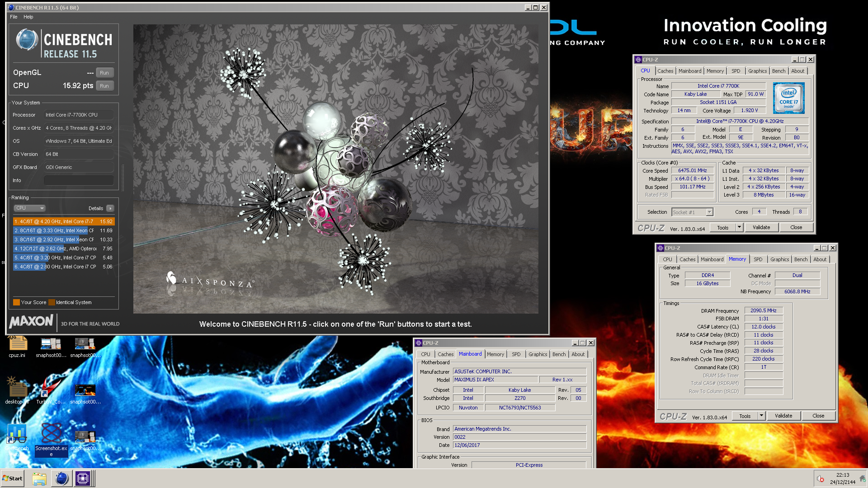Open the taskbar clock showing 22:13
This screenshot has width=868, height=488.
coord(842,479)
